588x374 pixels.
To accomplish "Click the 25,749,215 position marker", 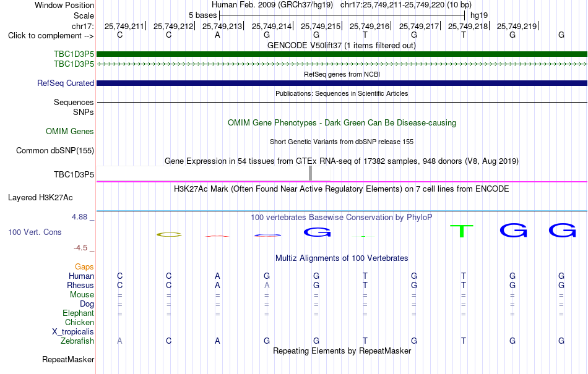I will tap(321, 26).
